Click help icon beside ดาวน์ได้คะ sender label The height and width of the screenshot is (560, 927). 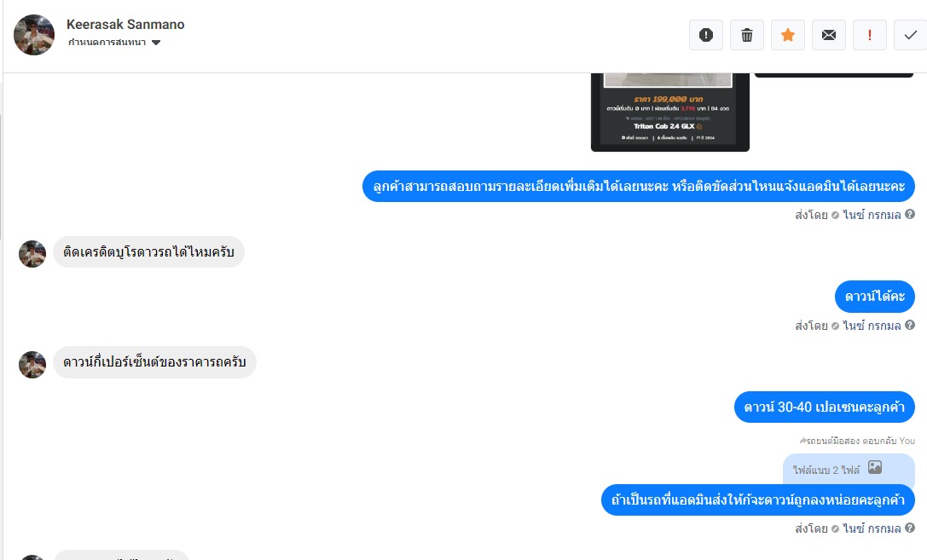click(910, 325)
